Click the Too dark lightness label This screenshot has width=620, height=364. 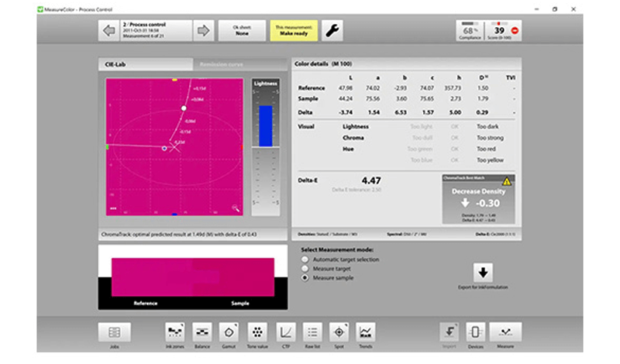(x=487, y=126)
